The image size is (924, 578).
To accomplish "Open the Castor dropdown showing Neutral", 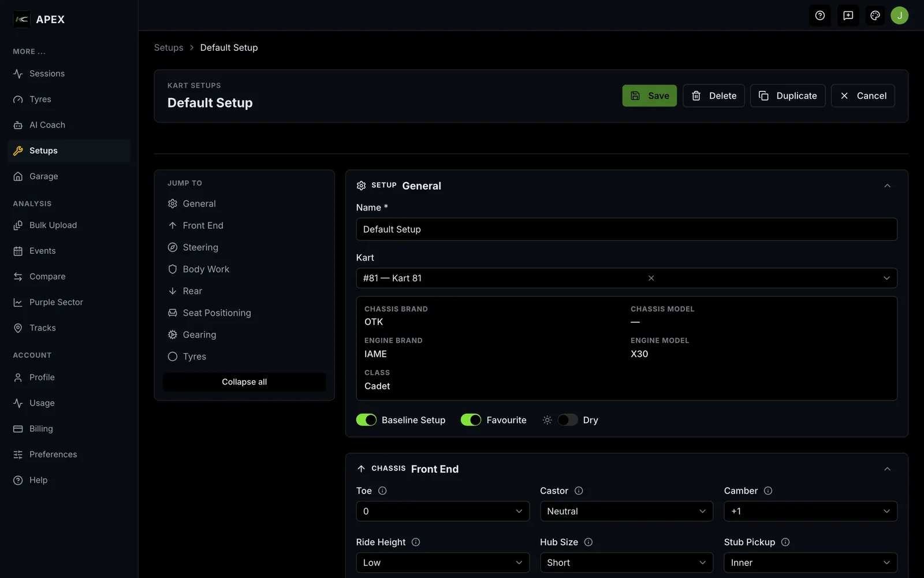I will (x=627, y=511).
